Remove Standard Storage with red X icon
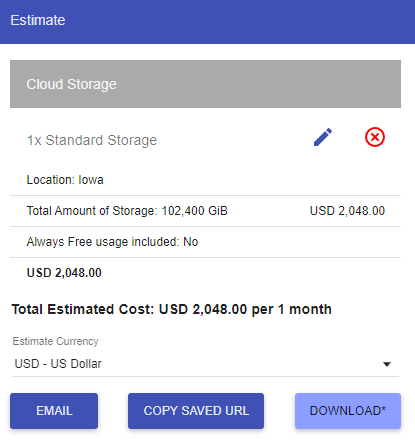The height and width of the screenshot is (448, 415). [x=375, y=137]
